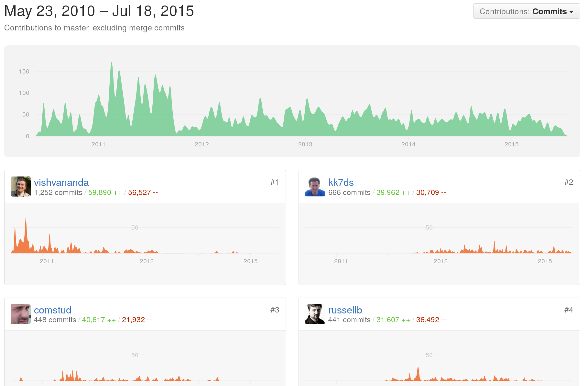588x386 pixels.
Task: Click the 441 commits link
Action: (349, 320)
